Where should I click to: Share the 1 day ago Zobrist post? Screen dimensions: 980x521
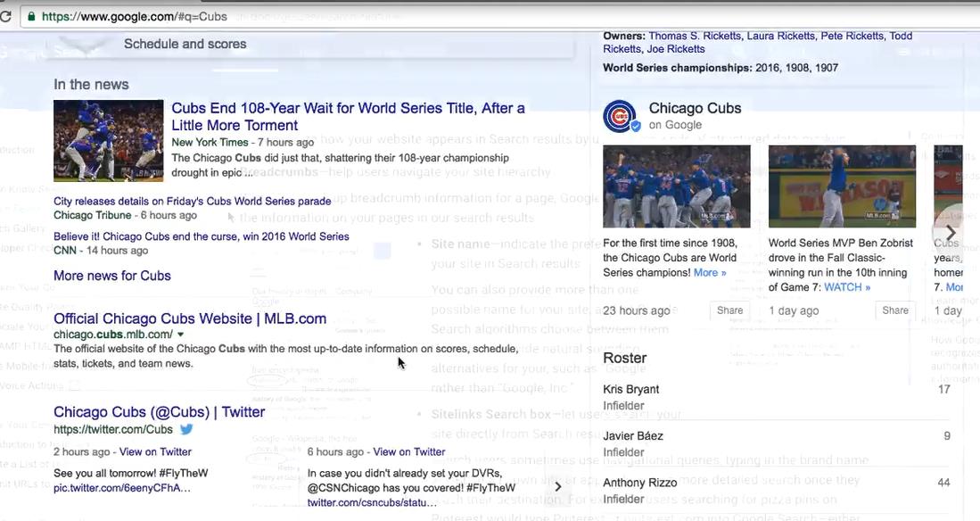point(895,310)
